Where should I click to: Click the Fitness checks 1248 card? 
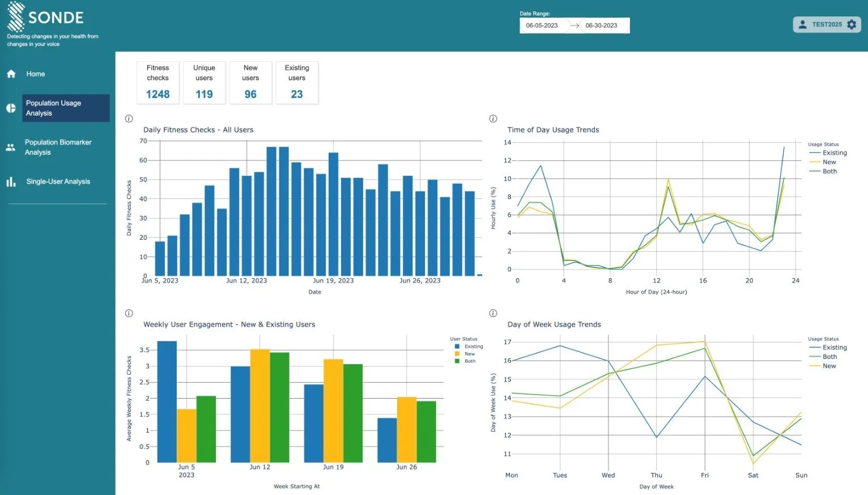tap(158, 83)
